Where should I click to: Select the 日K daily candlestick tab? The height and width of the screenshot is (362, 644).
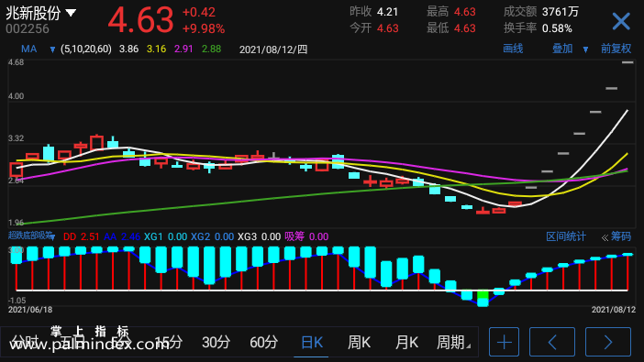pos(311,342)
